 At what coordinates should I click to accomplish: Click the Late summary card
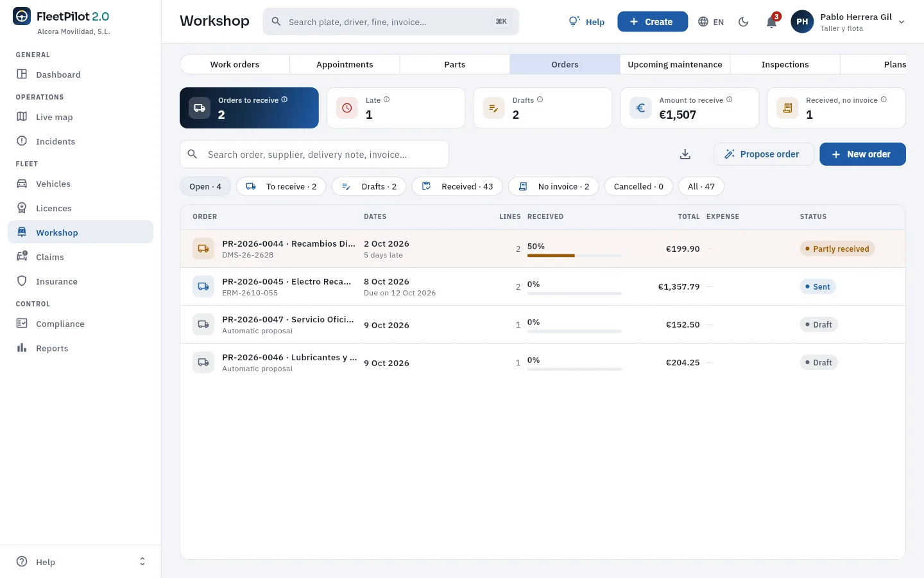tap(396, 108)
